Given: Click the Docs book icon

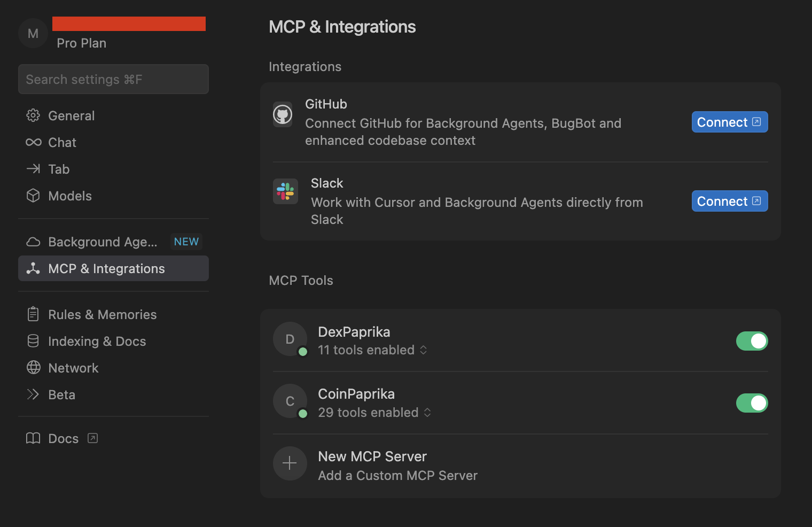Looking at the screenshot, I should click(33, 438).
